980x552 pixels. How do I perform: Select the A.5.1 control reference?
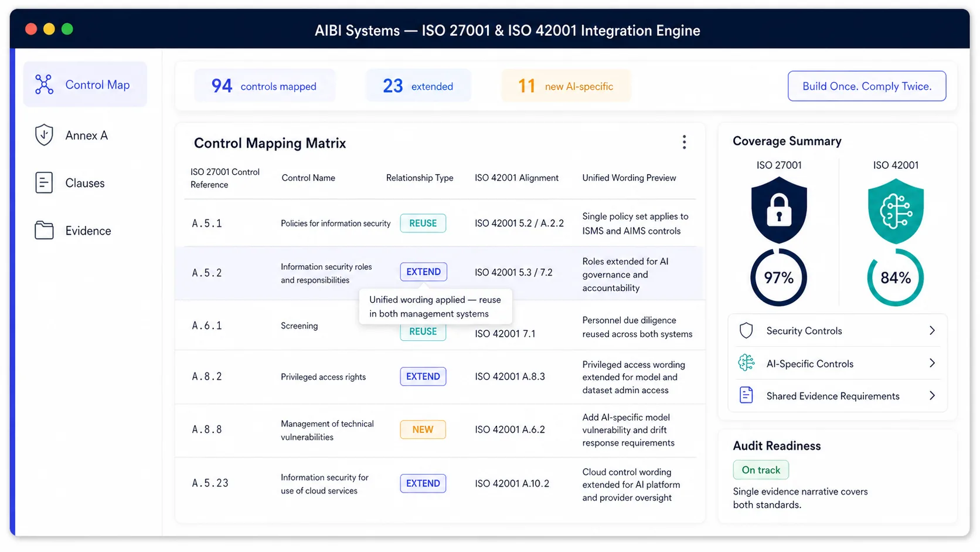[207, 223]
